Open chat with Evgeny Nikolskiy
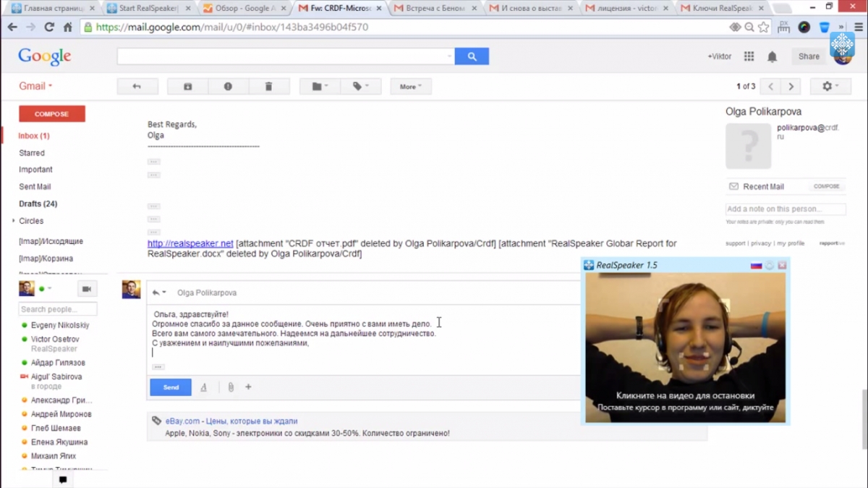 60,325
